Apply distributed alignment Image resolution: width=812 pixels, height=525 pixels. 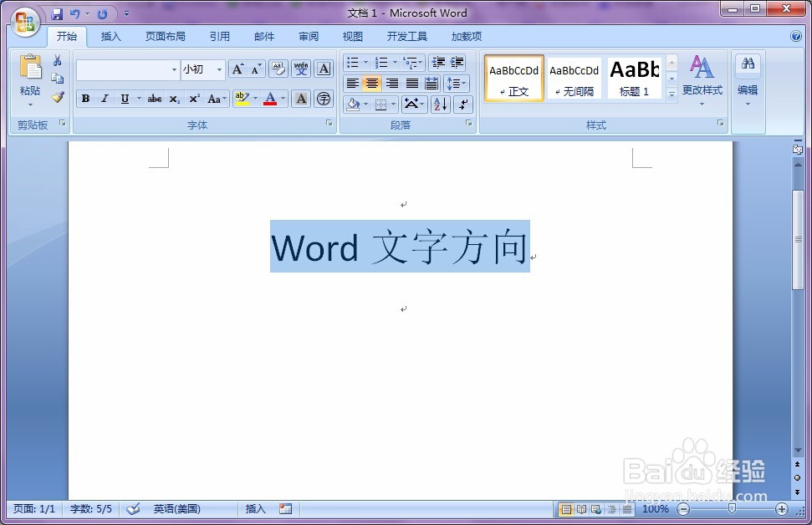[432, 84]
